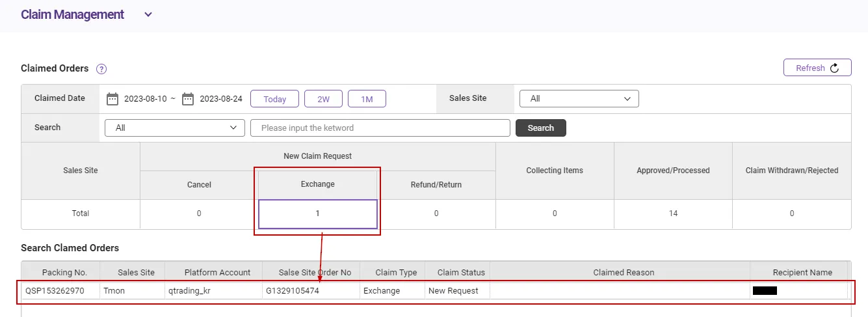This screenshot has width=868, height=317.
Task: Expand the Claim Management chevron
Action: pyautogui.click(x=148, y=14)
